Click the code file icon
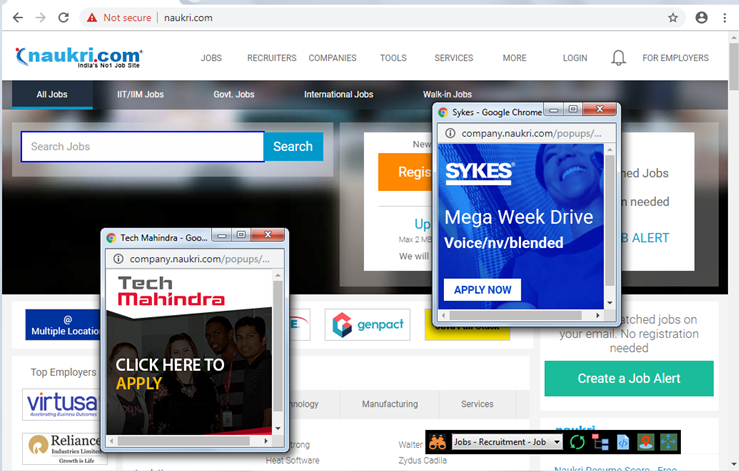Screen dimensions: 739x472 point(623,442)
